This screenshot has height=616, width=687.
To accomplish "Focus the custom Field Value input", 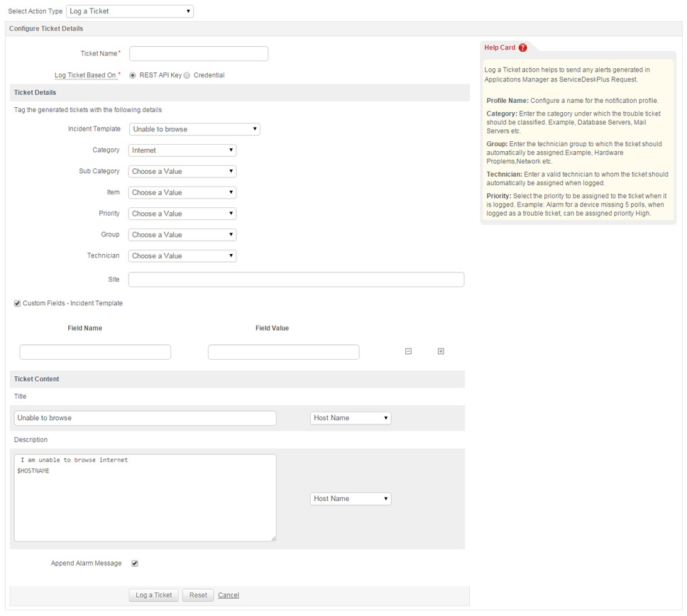I will pos(283,352).
